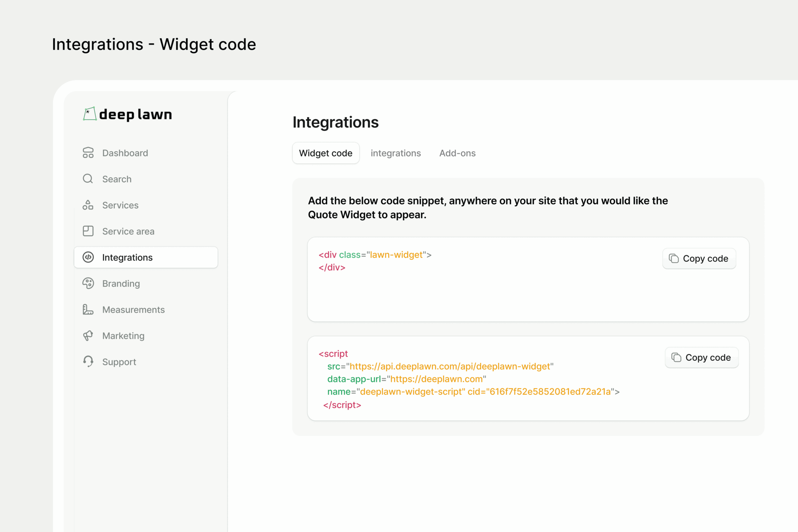
Task: Click the Integrations code icon
Action: [x=88, y=257]
